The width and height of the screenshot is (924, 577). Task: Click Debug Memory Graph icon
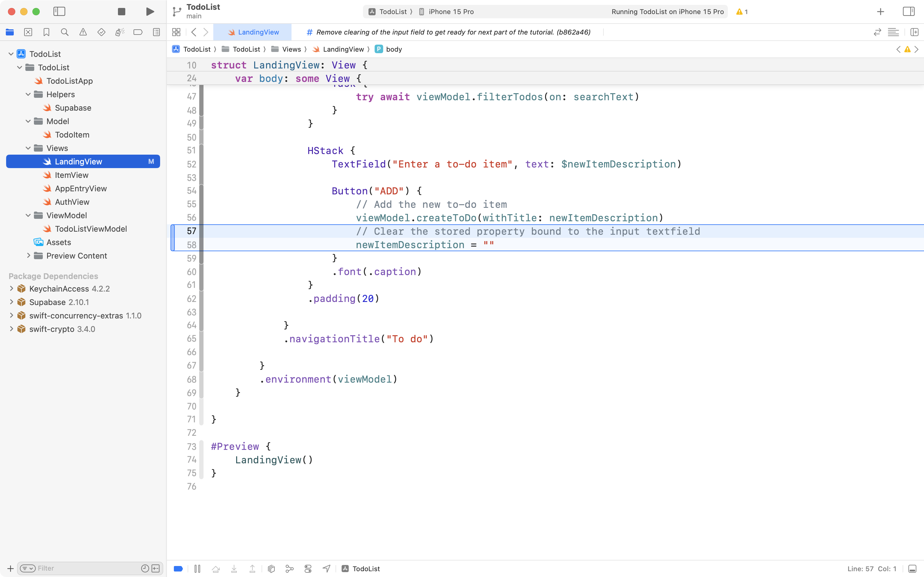290,569
